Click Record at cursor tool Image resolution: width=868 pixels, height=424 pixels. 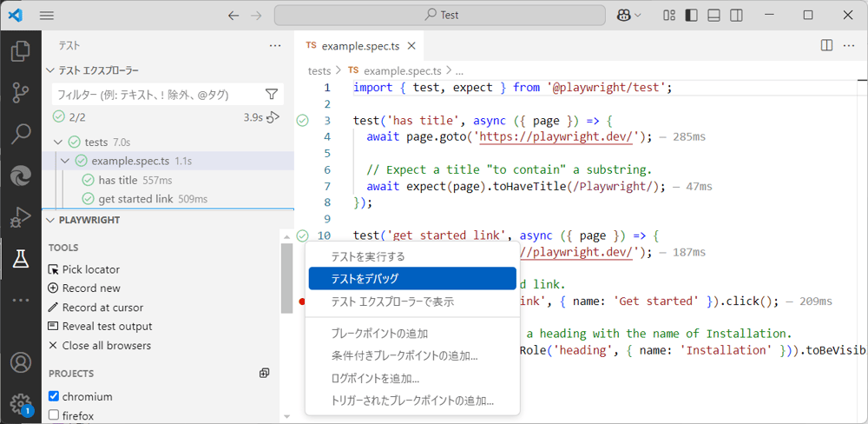pyautogui.click(x=95, y=308)
